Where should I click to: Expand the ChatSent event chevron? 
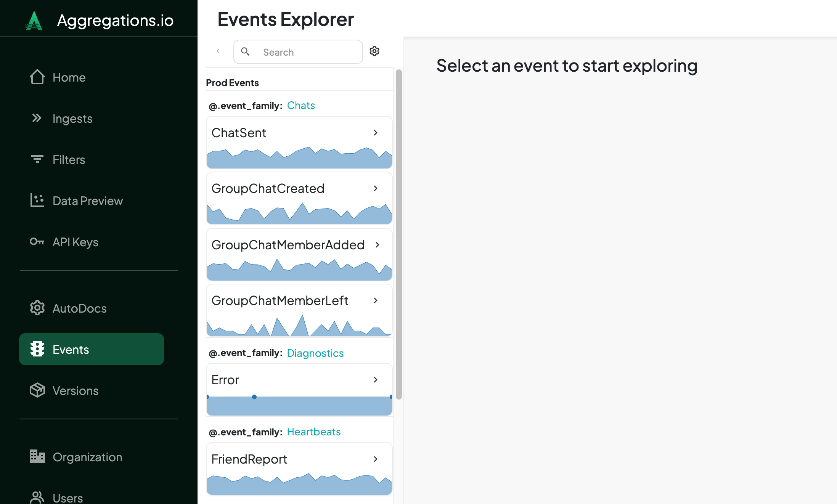(375, 133)
